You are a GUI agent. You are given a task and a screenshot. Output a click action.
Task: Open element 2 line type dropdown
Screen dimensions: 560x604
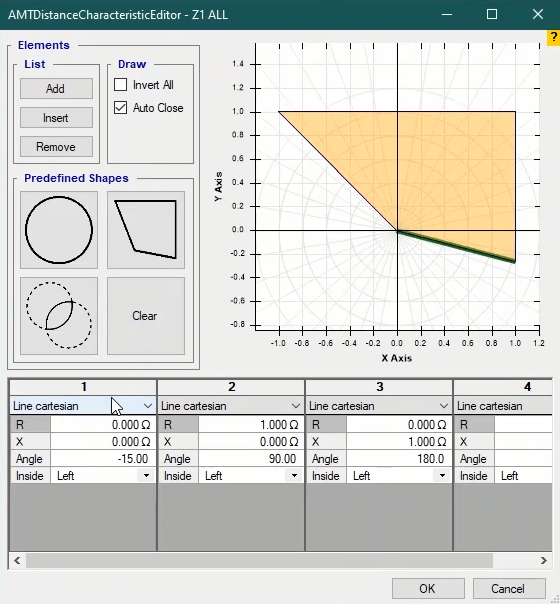(x=295, y=406)
